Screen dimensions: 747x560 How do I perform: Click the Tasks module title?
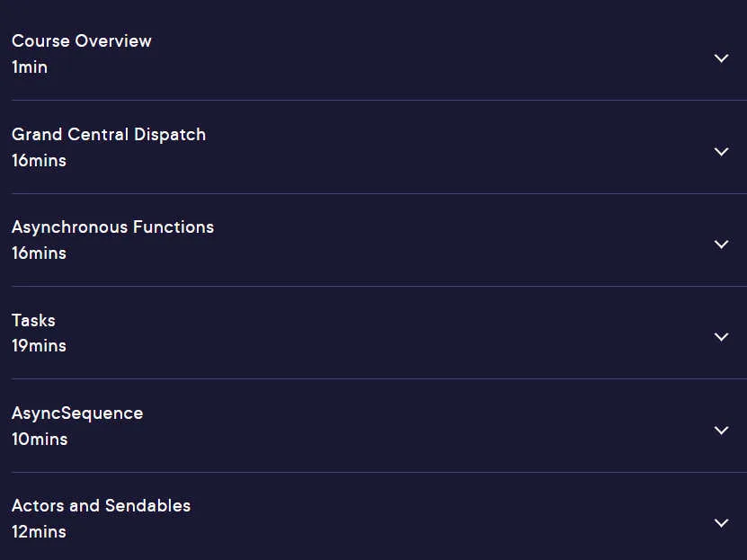pos(33,321)
